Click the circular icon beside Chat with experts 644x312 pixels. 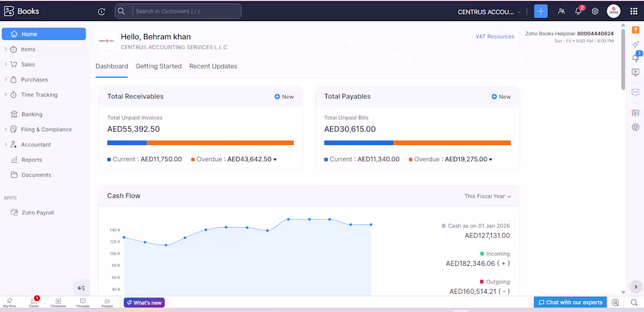coord(615,303)
